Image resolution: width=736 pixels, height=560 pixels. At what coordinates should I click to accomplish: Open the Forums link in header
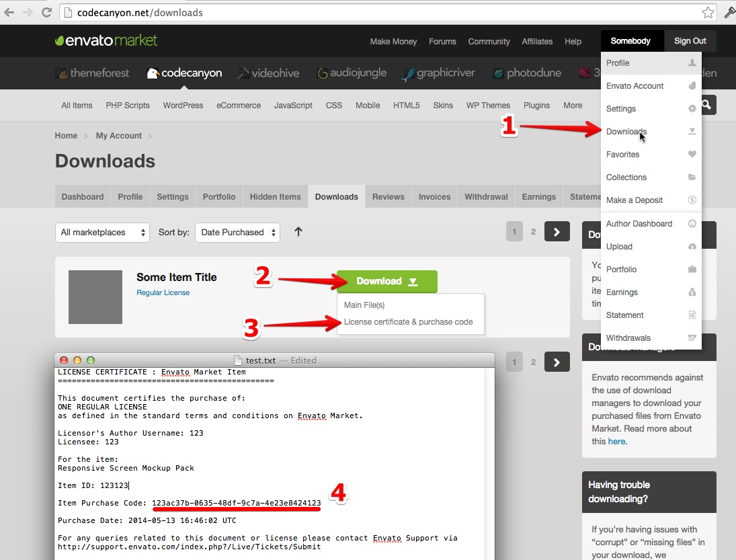(x=442, y=41)
